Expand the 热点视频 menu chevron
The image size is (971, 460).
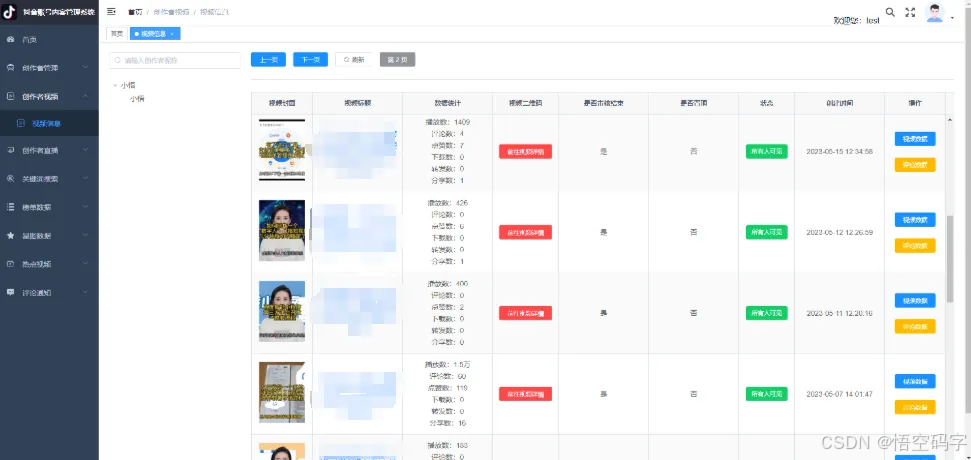(x=85, y=264)
